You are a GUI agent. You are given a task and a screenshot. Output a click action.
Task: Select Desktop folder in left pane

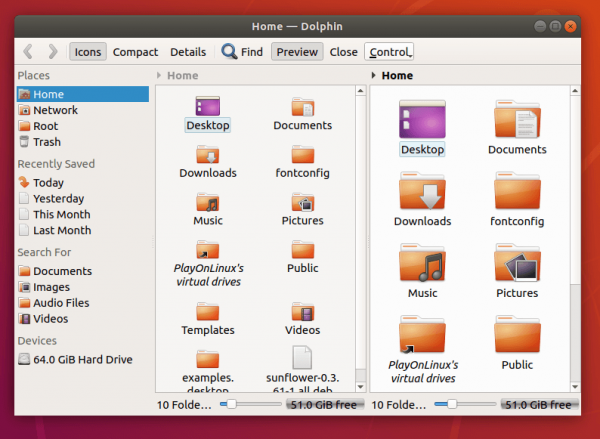coord(208,114)
